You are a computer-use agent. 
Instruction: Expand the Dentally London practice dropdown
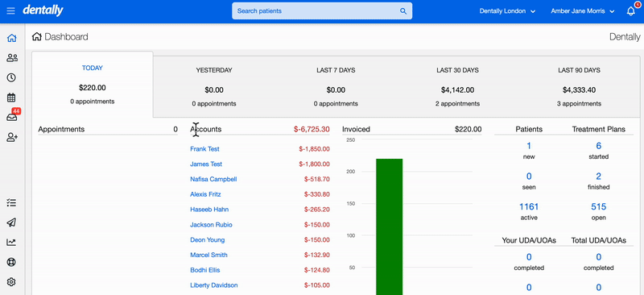point(507,11)
